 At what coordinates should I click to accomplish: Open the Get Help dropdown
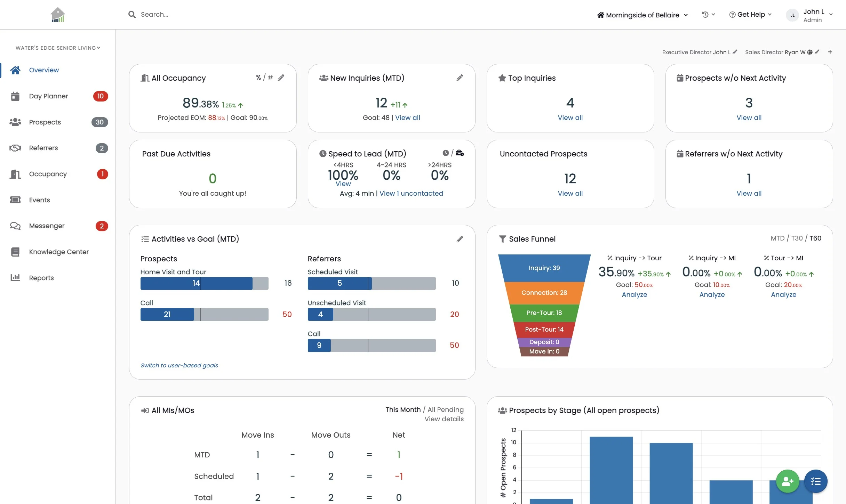click(x=750, y=15)
